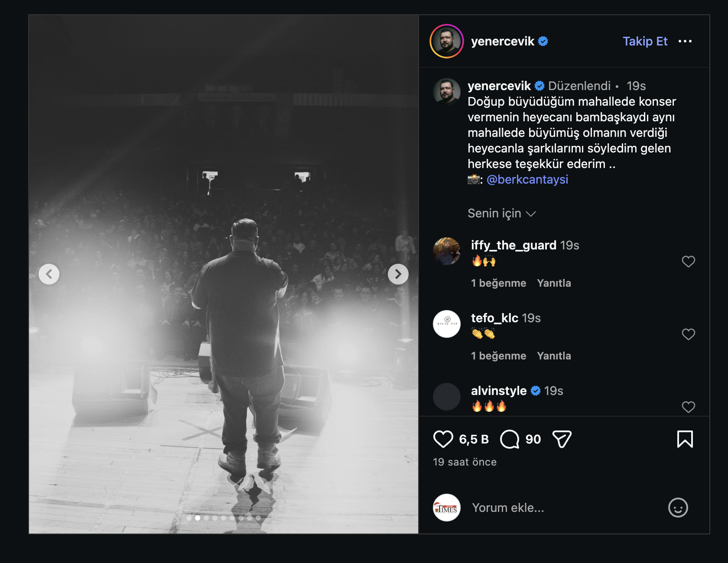
Task: Like alvinstyle's comment
Action: click(x=688, y=407)
